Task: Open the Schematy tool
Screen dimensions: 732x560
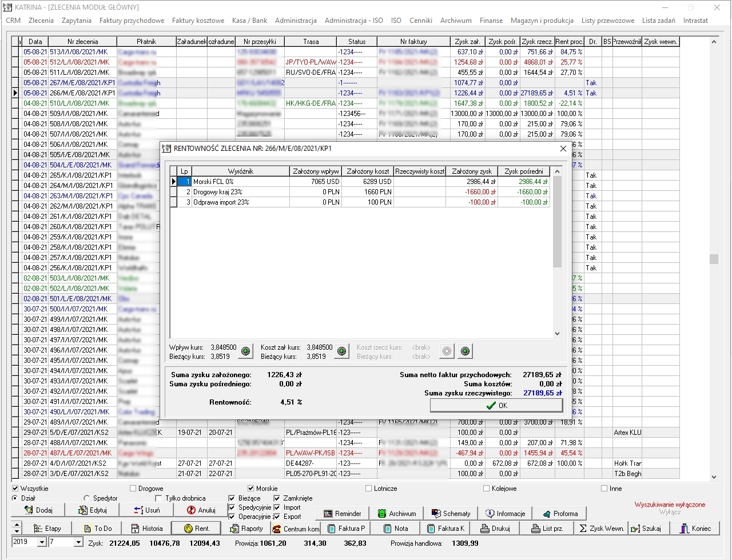Action: (451, 513)
